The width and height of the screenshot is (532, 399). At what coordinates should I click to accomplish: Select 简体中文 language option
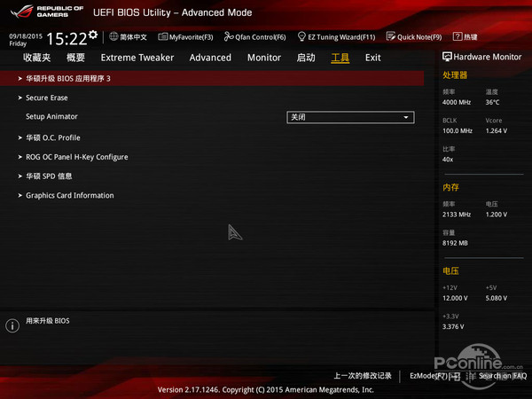pyautogui.click(x=133, y=37)
